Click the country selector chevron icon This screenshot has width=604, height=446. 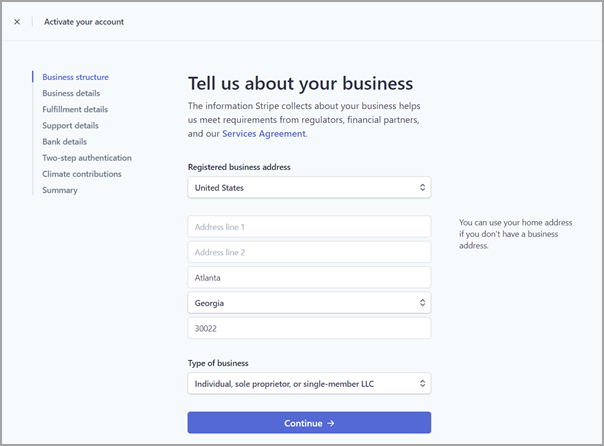423,188
